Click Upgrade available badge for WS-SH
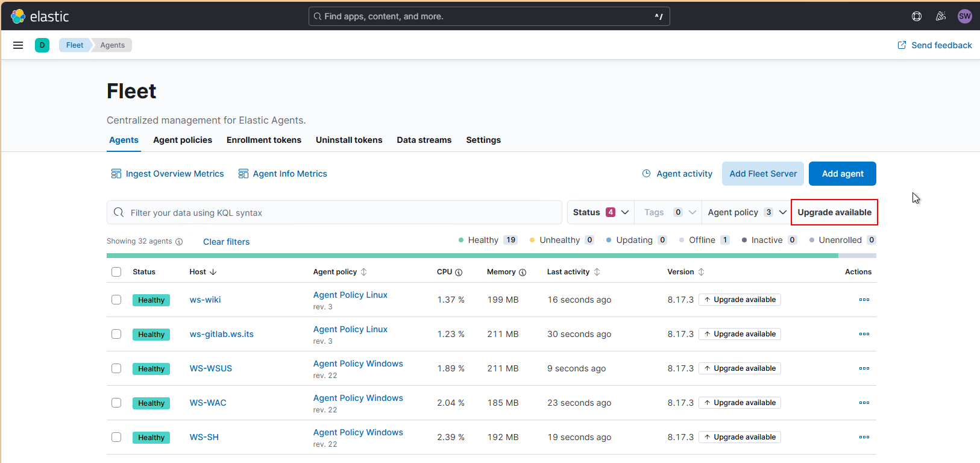Image resolution: width=980 pixels, height=463 pixels. 740,437
